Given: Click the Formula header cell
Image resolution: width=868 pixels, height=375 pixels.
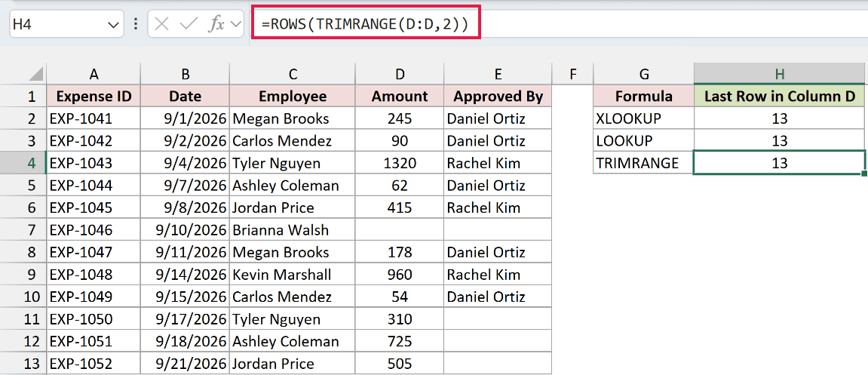Looking at the screenshot, I should (643, 97).
